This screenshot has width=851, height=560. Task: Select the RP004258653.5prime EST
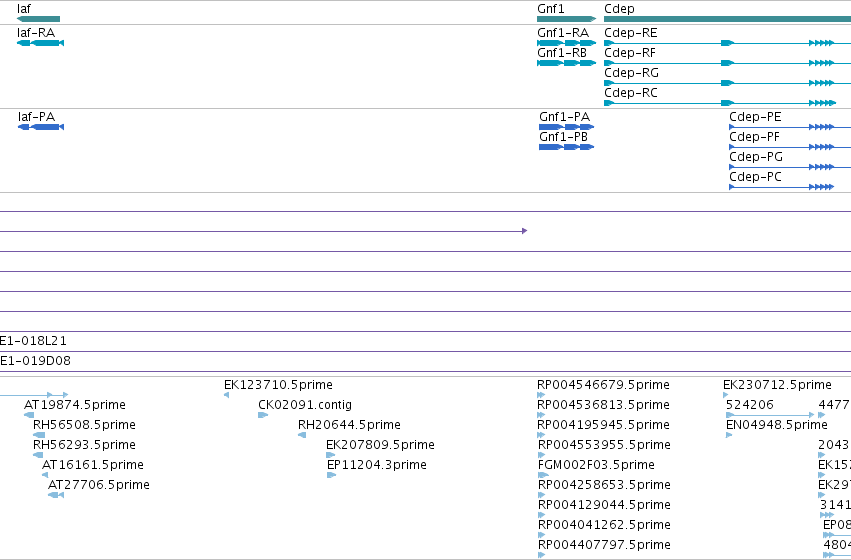(x=604, y=485)
